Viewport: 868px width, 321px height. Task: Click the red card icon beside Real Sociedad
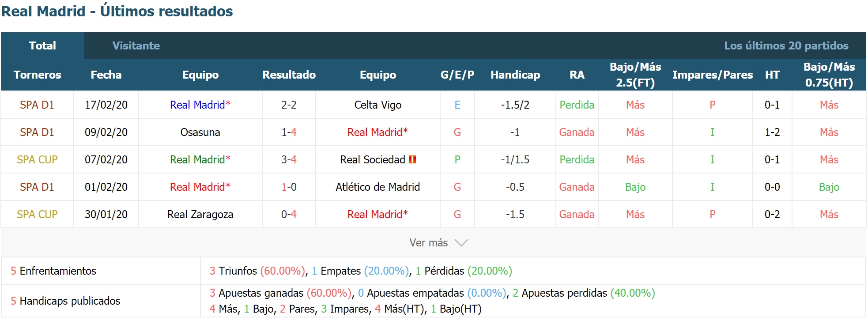coord(412,159)
